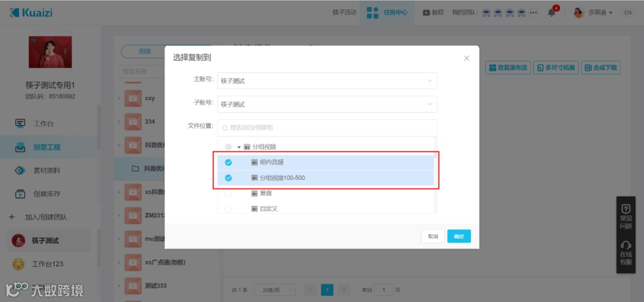
Task: Expand the ZM231 project row
Action: pyautogui.click(x=119, y=215)
